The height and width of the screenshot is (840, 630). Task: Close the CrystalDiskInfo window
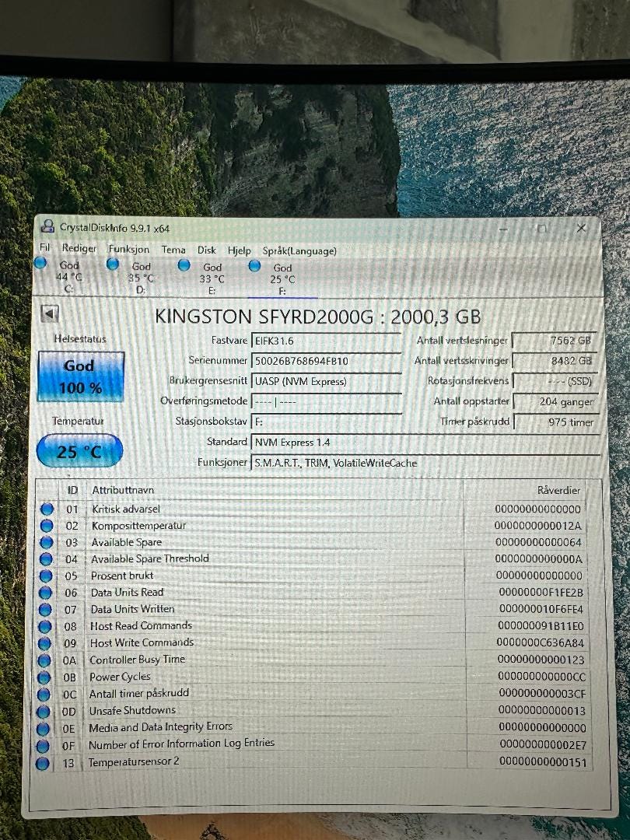click(581, 228)
